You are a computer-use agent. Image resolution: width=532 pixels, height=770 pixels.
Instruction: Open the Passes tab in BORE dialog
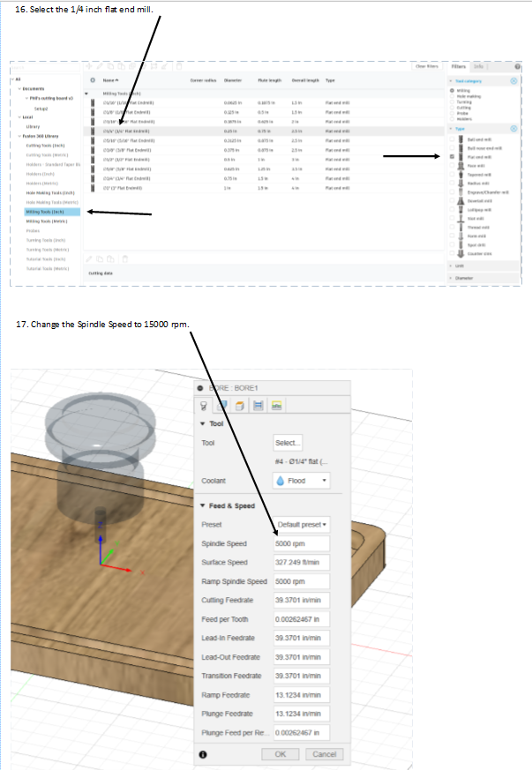[258, 406]
